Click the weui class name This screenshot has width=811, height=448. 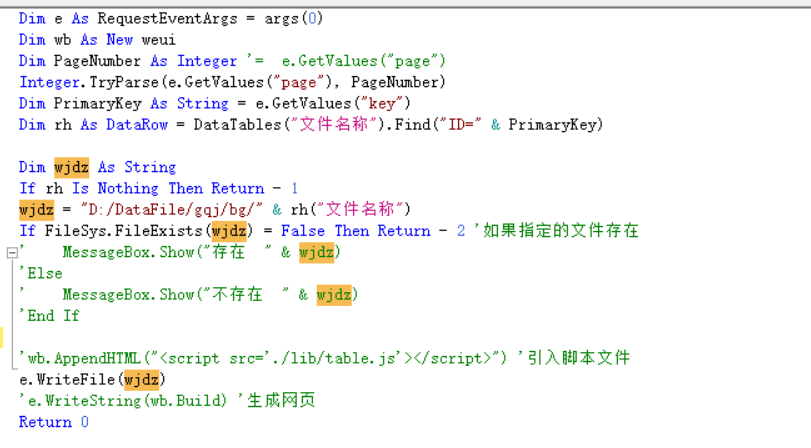pyautogui.click(x=158, y=40)
